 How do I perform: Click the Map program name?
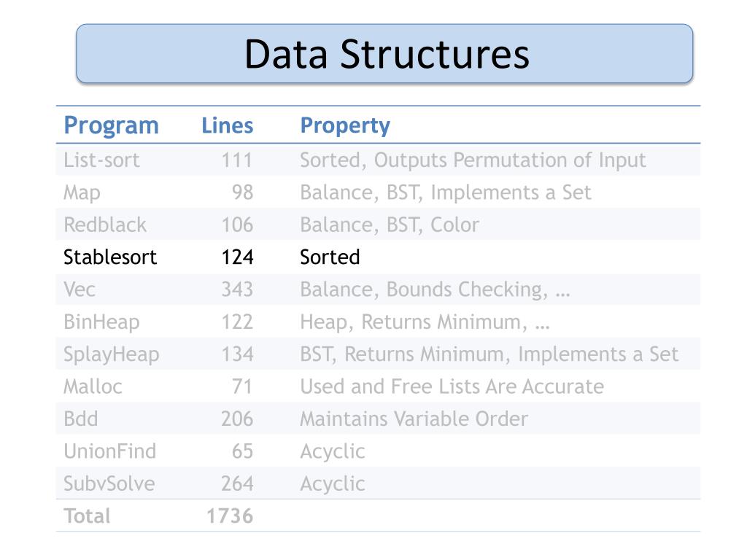tap(82, 192)
